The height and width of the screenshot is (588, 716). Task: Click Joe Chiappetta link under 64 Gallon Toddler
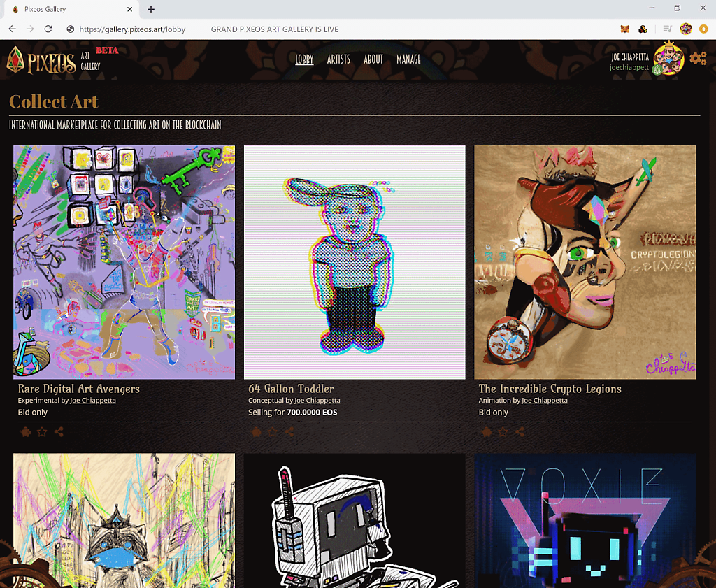(317, 401)
